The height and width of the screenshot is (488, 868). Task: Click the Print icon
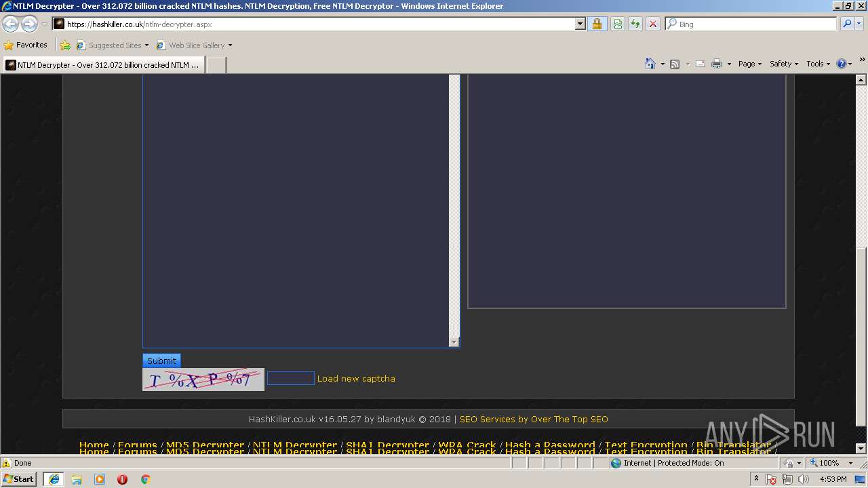pos(717,64)
